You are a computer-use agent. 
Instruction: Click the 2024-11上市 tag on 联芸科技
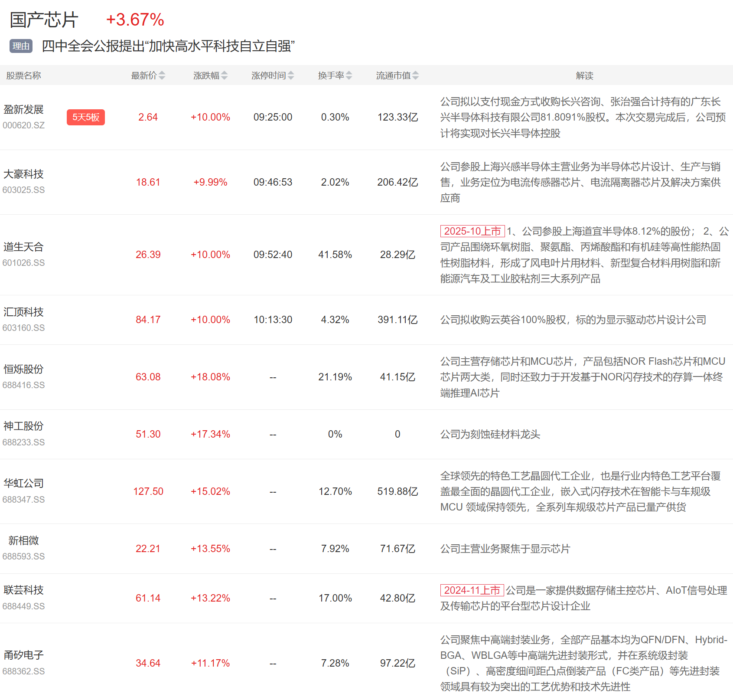(472, 590)
